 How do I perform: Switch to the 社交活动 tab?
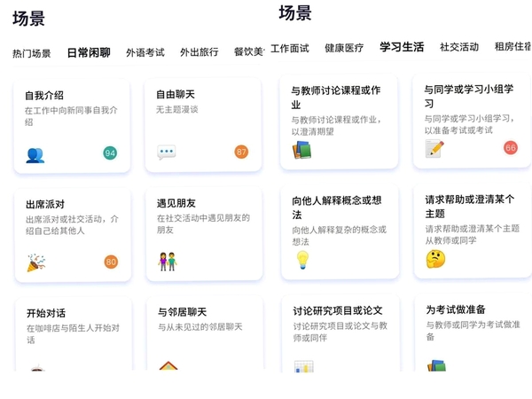click(459, 47)
